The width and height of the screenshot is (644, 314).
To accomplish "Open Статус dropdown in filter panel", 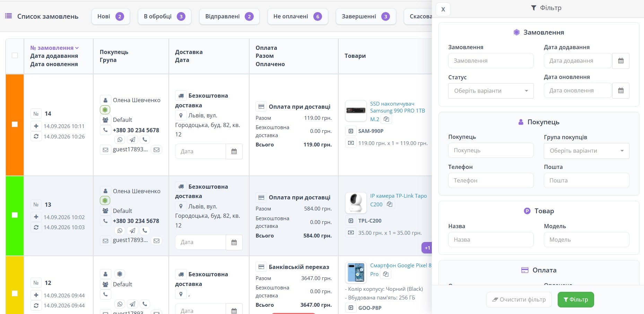I will pyautogui.click(x=491, y=91).
